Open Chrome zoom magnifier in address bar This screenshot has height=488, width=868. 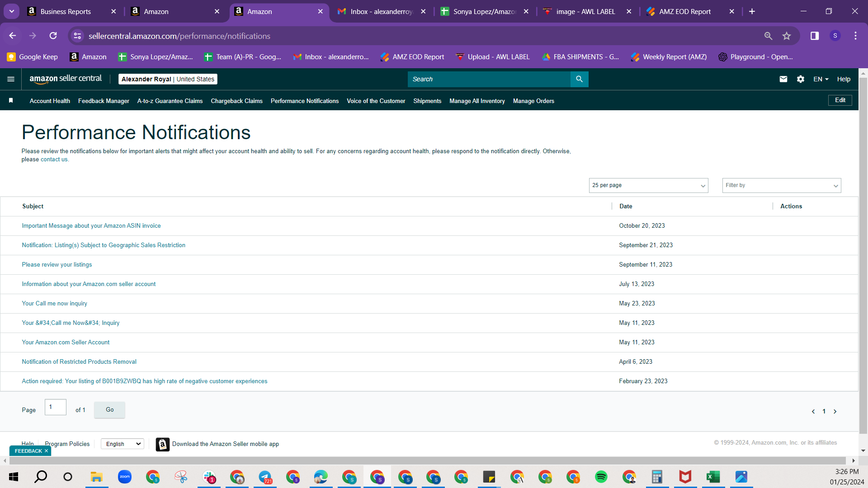pos(768,36)
